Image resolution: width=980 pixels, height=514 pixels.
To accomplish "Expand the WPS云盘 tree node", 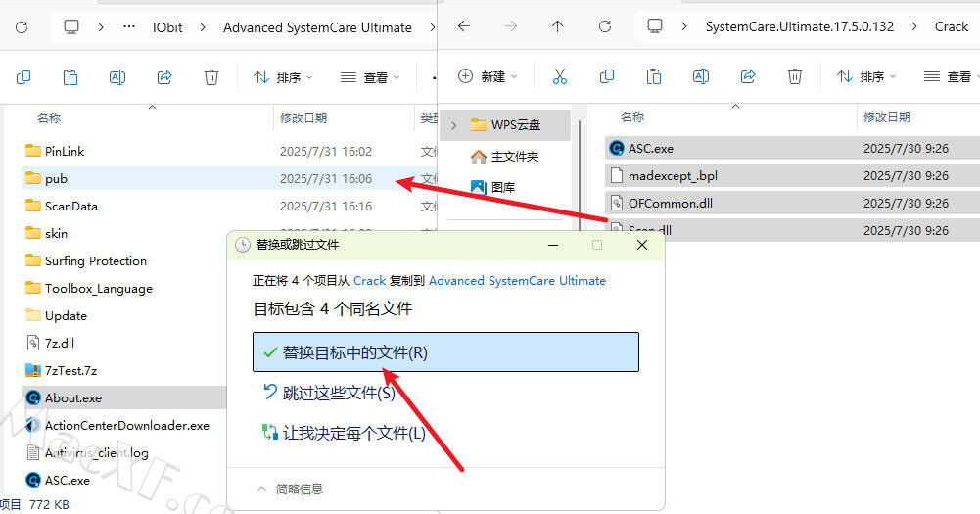I will click(x=453, y=125).
